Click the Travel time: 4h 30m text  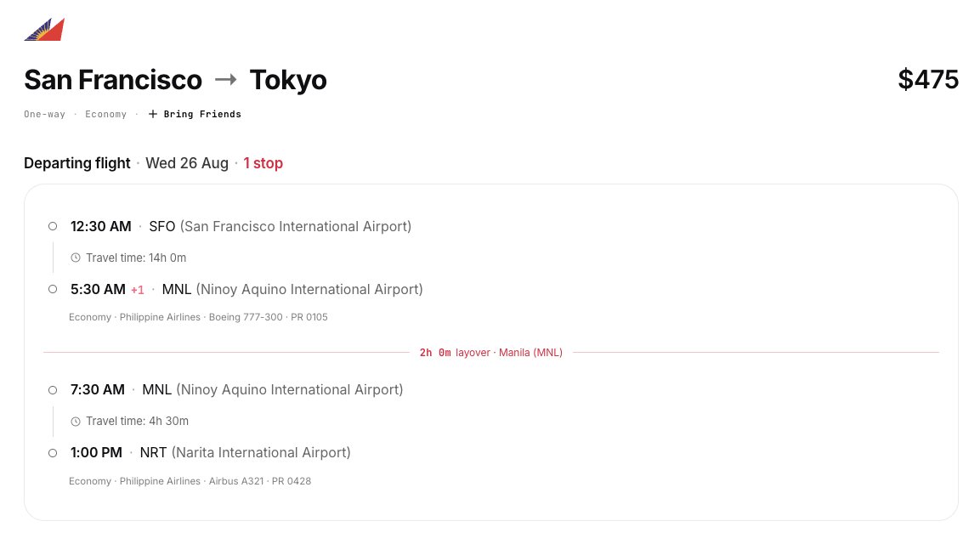(138, 422)
